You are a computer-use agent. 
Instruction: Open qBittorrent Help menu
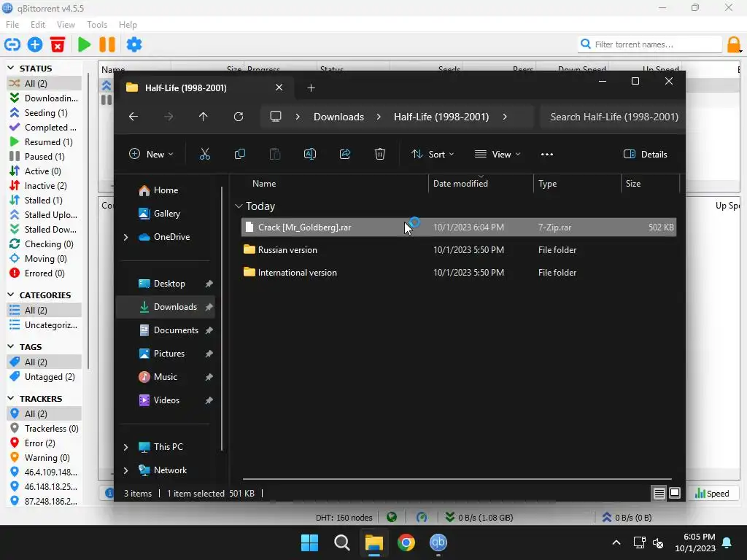point(128,24)
